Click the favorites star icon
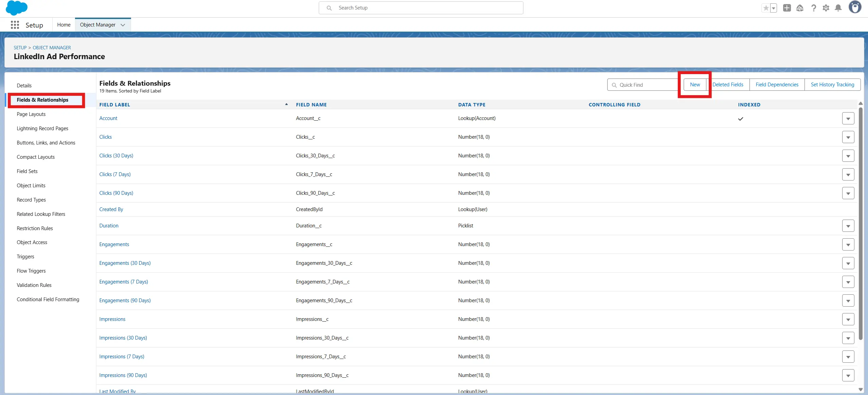 click(766, 8)
